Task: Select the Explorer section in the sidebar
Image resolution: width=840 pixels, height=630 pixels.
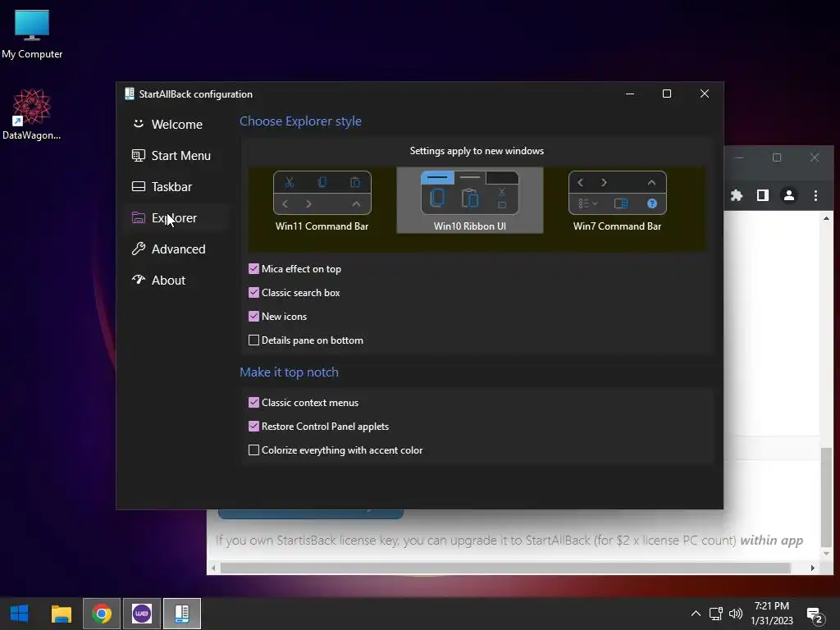Action: [x=176, y=217]
